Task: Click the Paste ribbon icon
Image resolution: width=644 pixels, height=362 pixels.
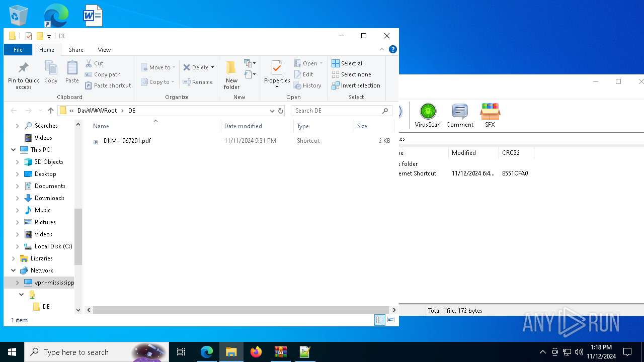Action: point(72,72)
